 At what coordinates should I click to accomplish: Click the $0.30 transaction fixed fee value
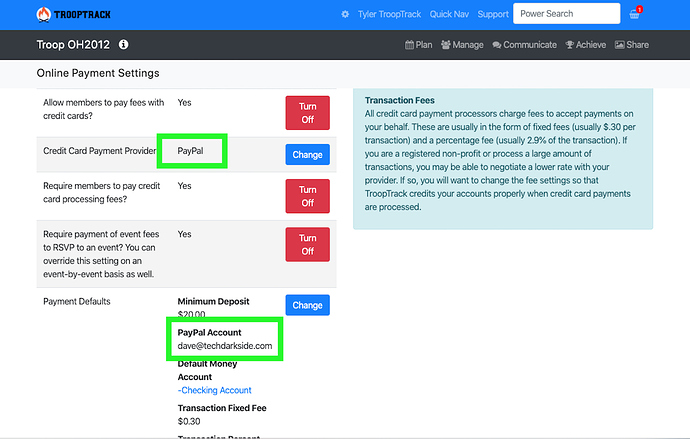(x=189, y=421)
